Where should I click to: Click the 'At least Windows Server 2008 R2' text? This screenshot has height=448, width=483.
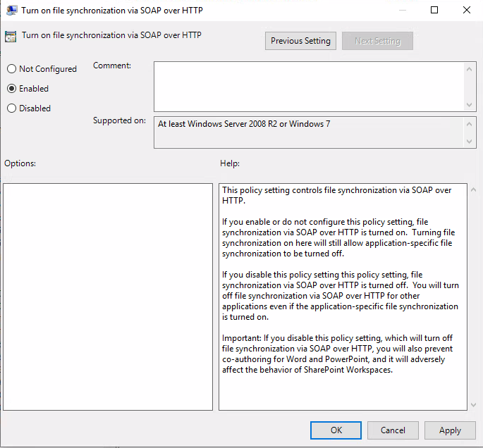pyautogui.click(x=244, y=124)
